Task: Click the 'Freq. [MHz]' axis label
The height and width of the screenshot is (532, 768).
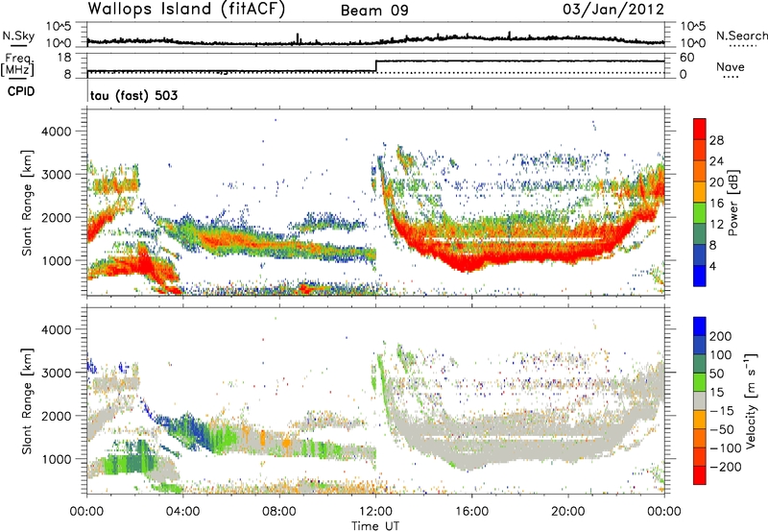Action: click(18, 65)
